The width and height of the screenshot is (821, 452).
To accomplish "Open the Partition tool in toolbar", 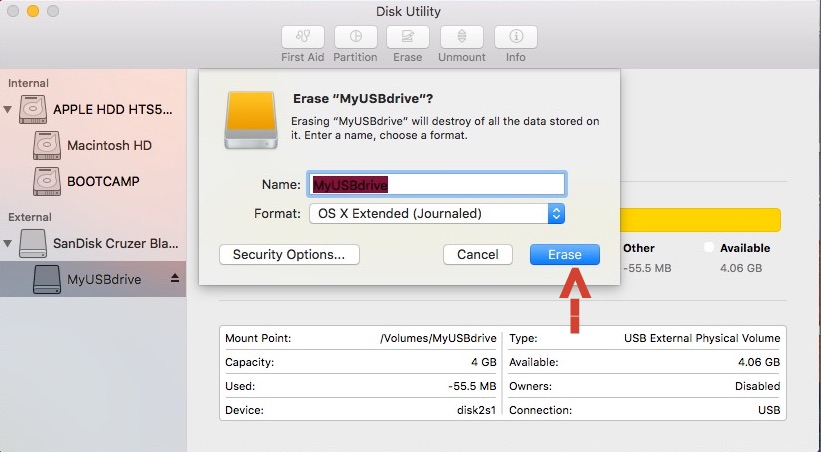I will [x=356, y=37].
